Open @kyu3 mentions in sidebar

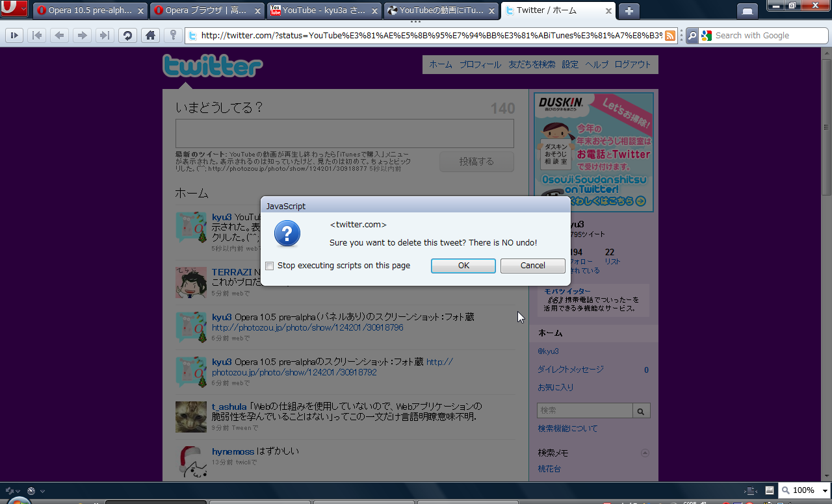(x=548, y=351)
